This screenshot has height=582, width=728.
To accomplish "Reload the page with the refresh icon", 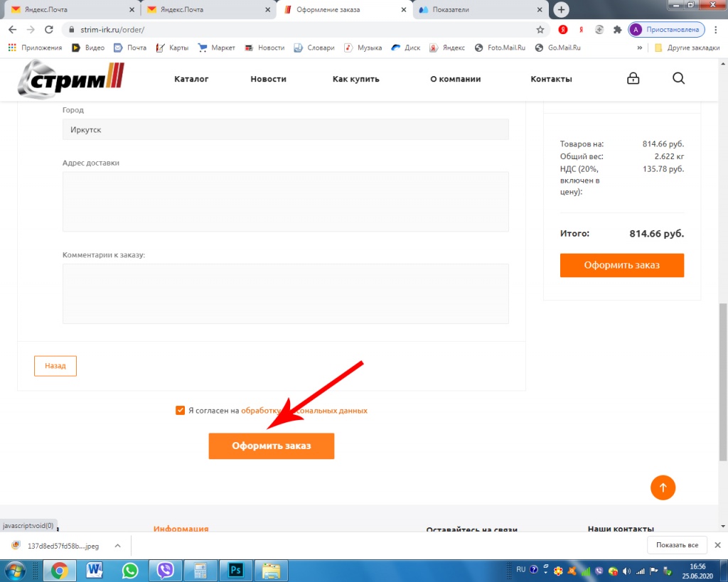I will point(49,30).
